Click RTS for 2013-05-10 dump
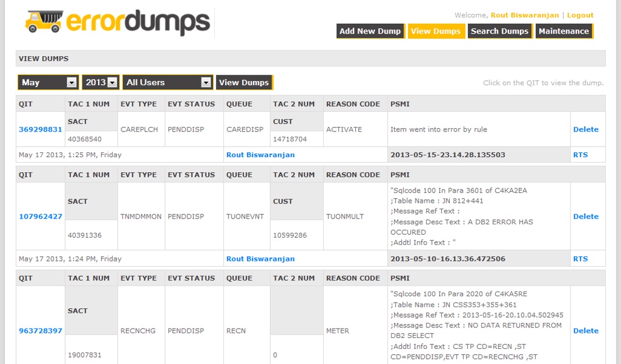The width and height of the screenshot is (621, 364). [x=580, y=259]
